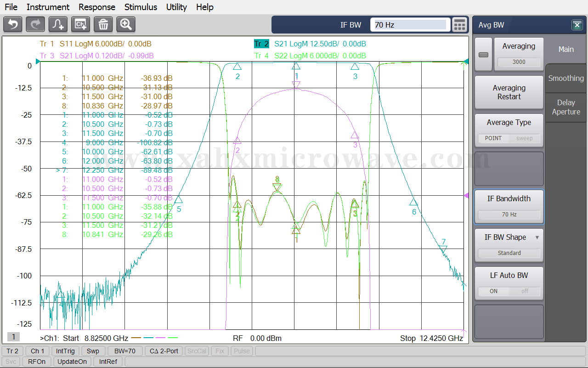
Task: Expand the IF BW Shape dropdown
Action: (537, 238)
